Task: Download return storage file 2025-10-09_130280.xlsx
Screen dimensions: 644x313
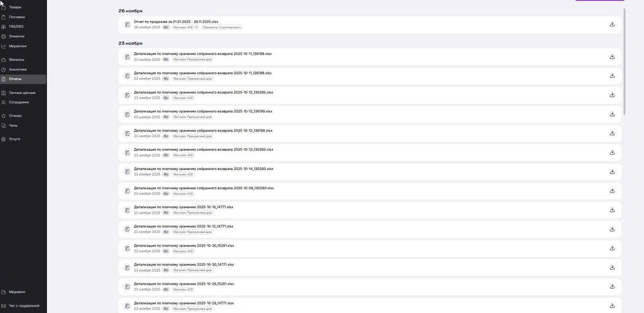Action: [612, 191]
